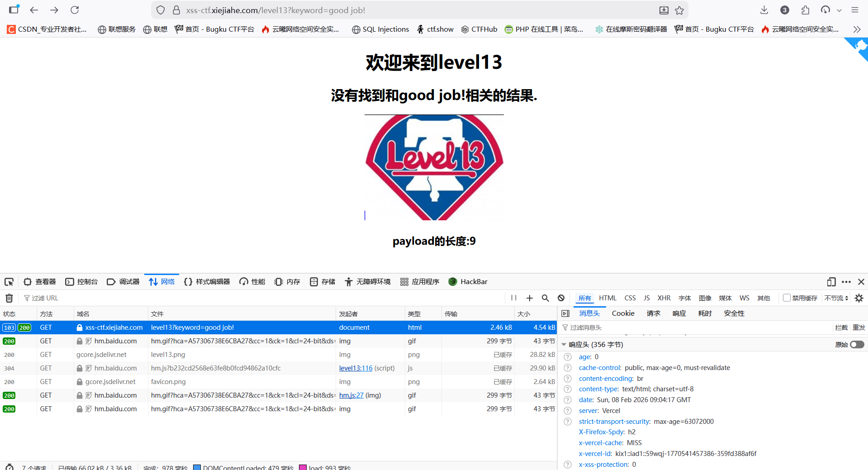Open the tracking protection shield icon
Viewport: 868px width, 470px height.
161,10
